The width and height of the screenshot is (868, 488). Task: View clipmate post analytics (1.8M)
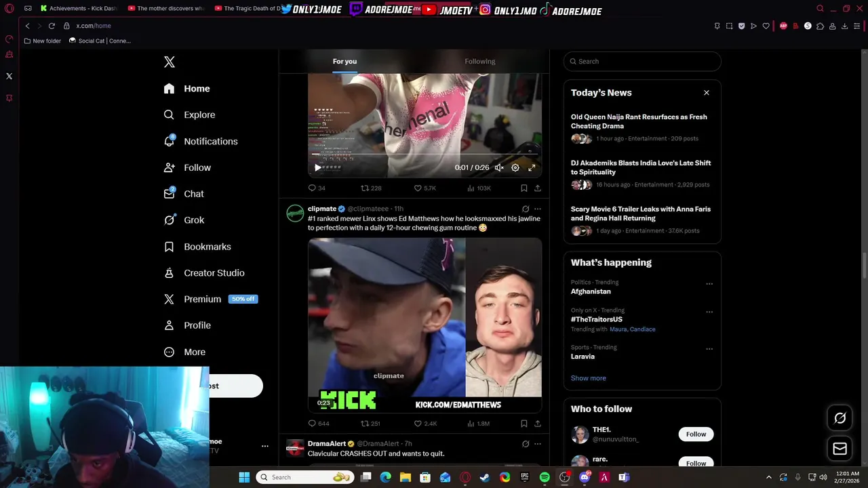pyautogui.click(x=479, y=424)
